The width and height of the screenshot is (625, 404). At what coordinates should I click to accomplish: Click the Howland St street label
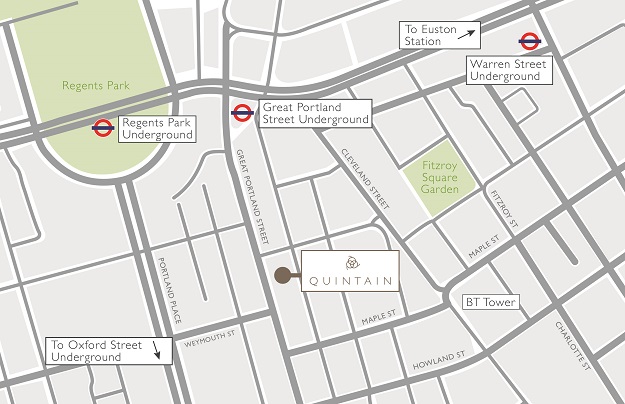439,360
